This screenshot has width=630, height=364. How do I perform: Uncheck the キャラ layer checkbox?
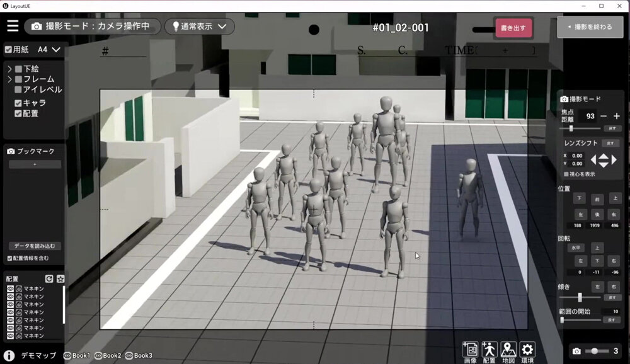(18, 103)
